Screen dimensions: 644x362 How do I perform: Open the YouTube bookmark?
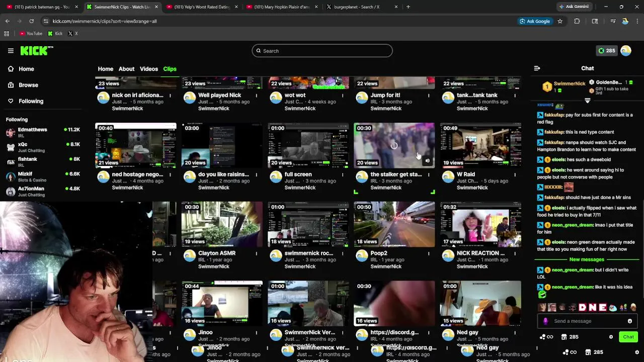click(x=31, y=34)
